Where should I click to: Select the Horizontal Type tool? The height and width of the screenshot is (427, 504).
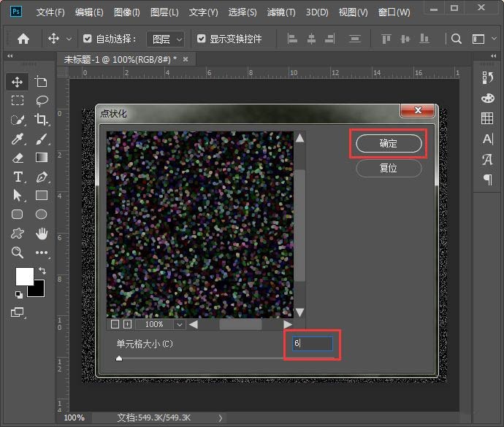(x=18, y=177)
